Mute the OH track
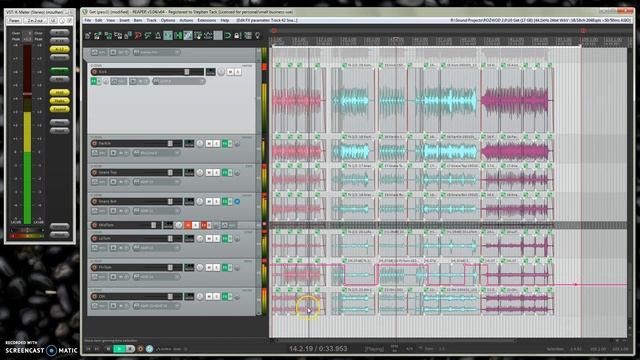The width and height of the screenshot is (640, 360). pyautogui.click(x=209, y=296)
